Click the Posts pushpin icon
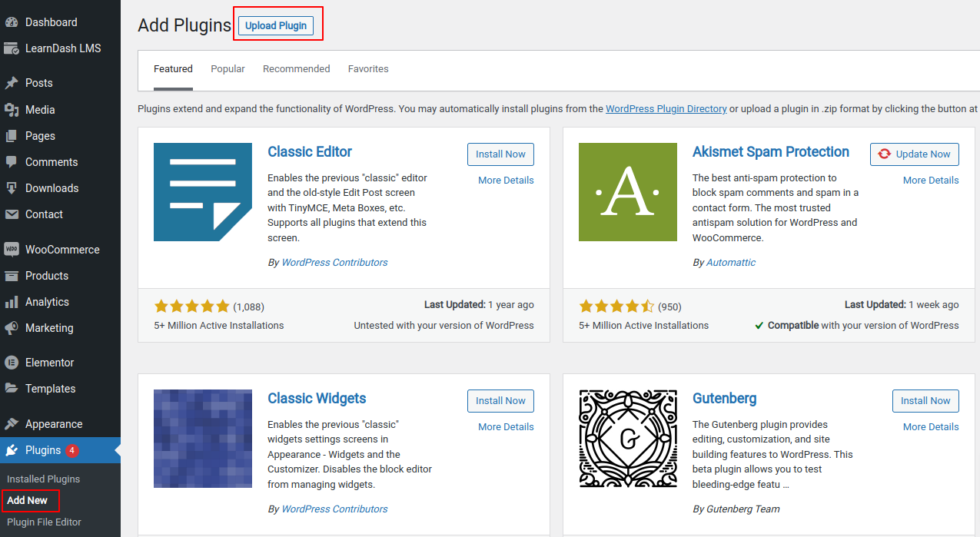This screenshot has height=537, width=980. click(12, 83)
